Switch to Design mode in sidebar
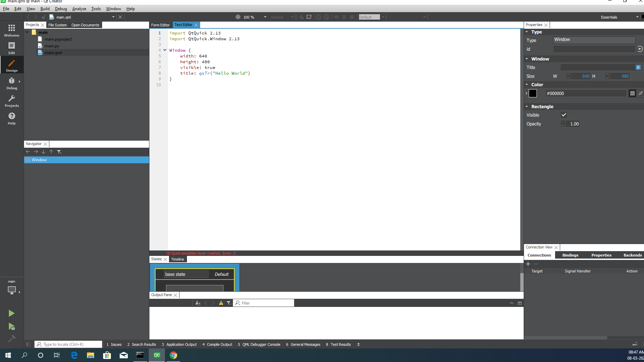This screenshot has width=644, height=362. tap(11, 66)
